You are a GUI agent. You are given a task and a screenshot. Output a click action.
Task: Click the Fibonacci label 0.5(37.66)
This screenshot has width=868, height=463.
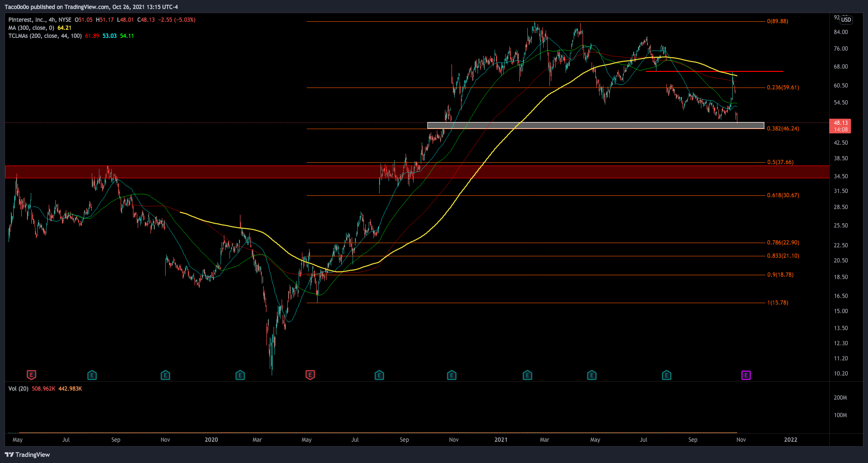780,162
